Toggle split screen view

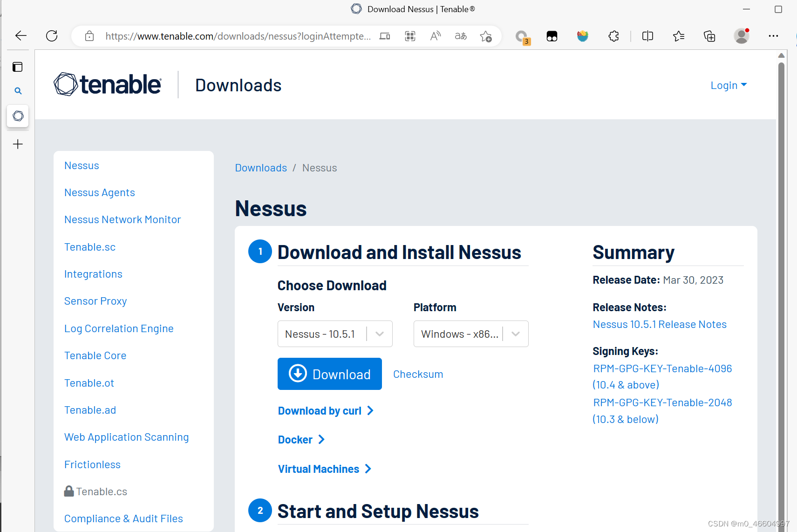tap(647, 36)
